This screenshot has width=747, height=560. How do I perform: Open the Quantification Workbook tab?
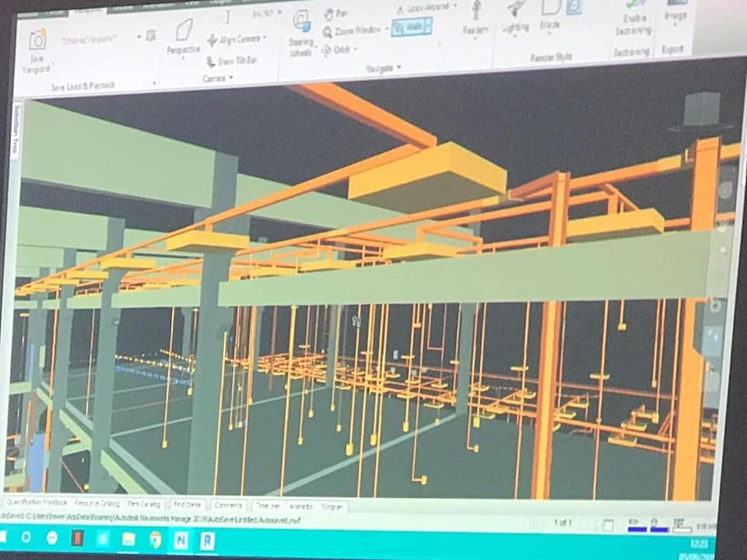[37, 502]
